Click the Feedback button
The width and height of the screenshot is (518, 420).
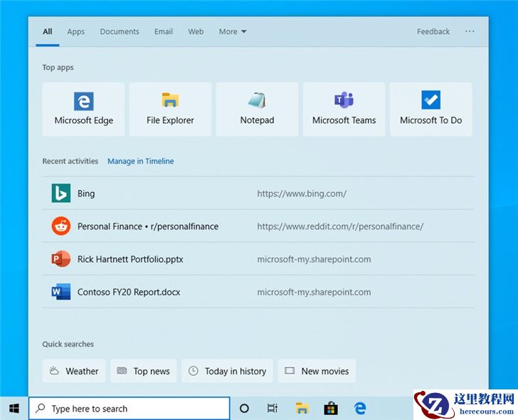click(433, 32)
